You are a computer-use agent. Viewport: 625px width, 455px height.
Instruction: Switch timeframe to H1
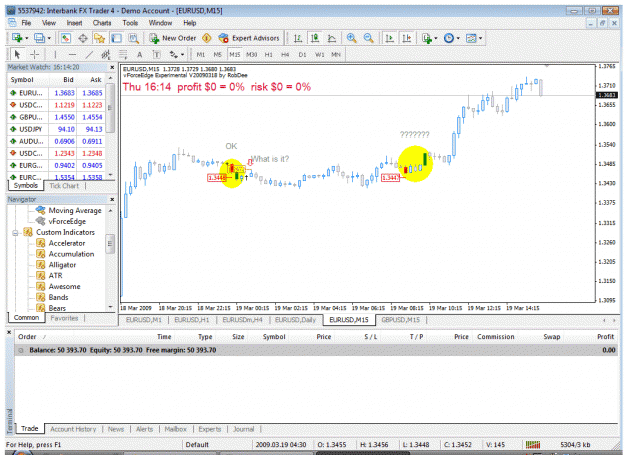pos(269,55)
